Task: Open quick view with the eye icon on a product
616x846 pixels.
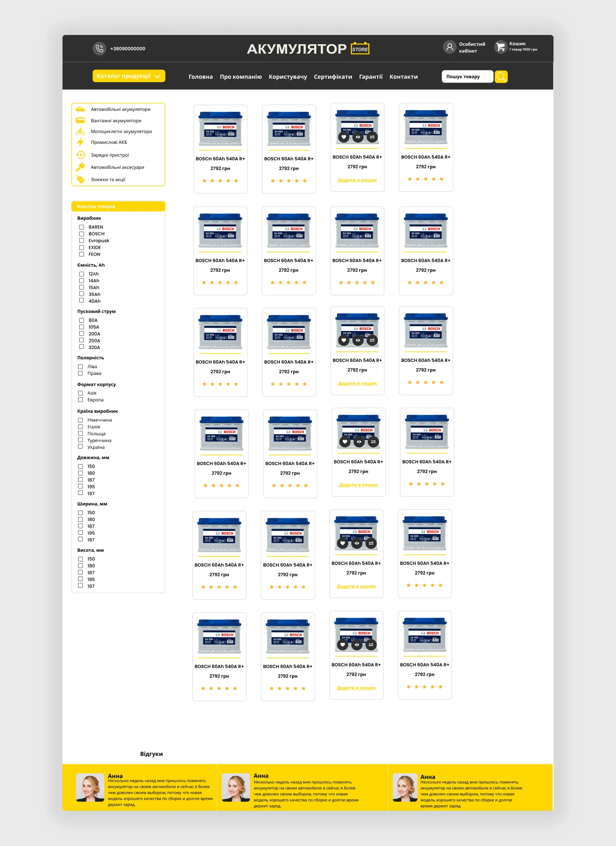Action: (x=358, y=137)
